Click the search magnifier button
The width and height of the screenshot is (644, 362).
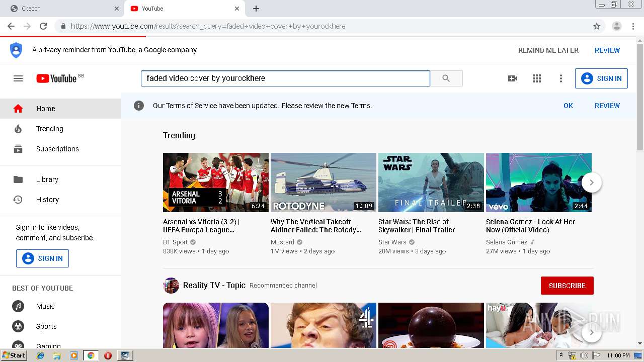point(446,78)
